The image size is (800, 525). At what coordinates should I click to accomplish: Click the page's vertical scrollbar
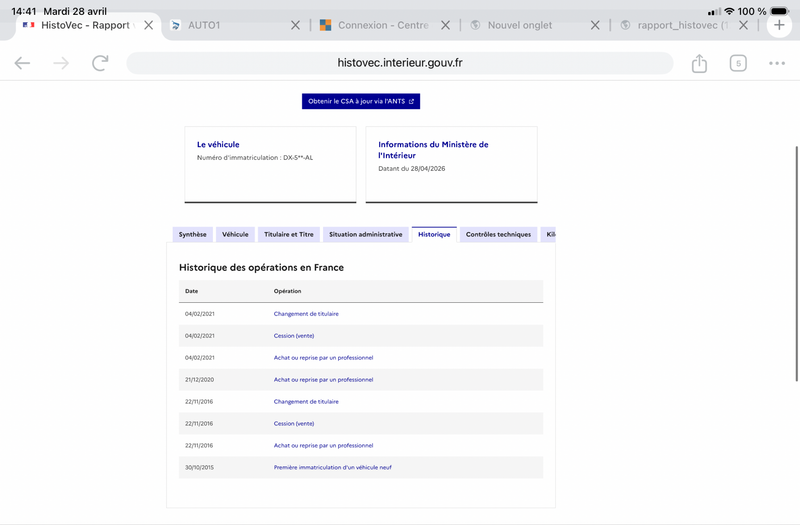coord(796,260)
